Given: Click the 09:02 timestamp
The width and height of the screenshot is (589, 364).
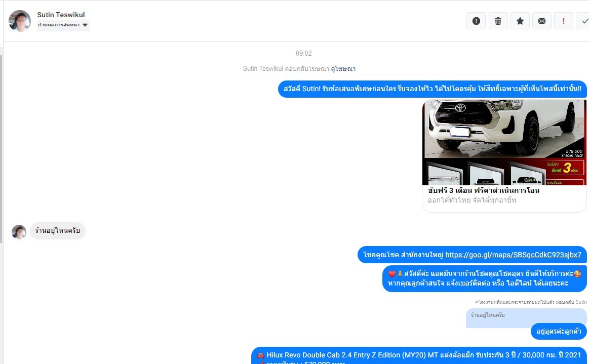Looking at the screenshot, I should (303, 53).
